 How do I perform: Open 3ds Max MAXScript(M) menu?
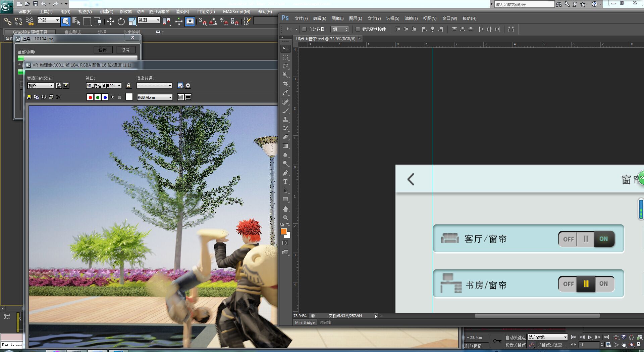point(236,11)
